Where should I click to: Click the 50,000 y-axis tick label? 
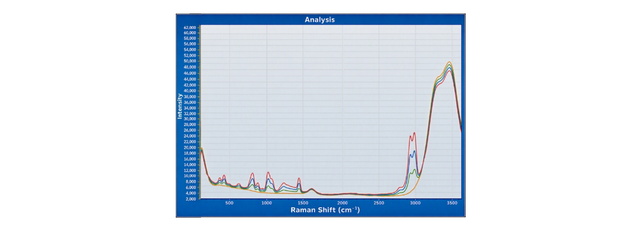190,61
